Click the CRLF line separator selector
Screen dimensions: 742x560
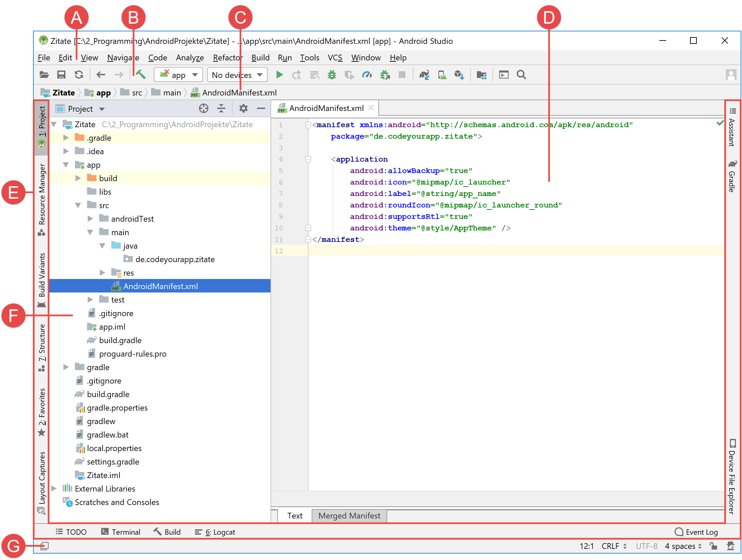coord(614,546)
